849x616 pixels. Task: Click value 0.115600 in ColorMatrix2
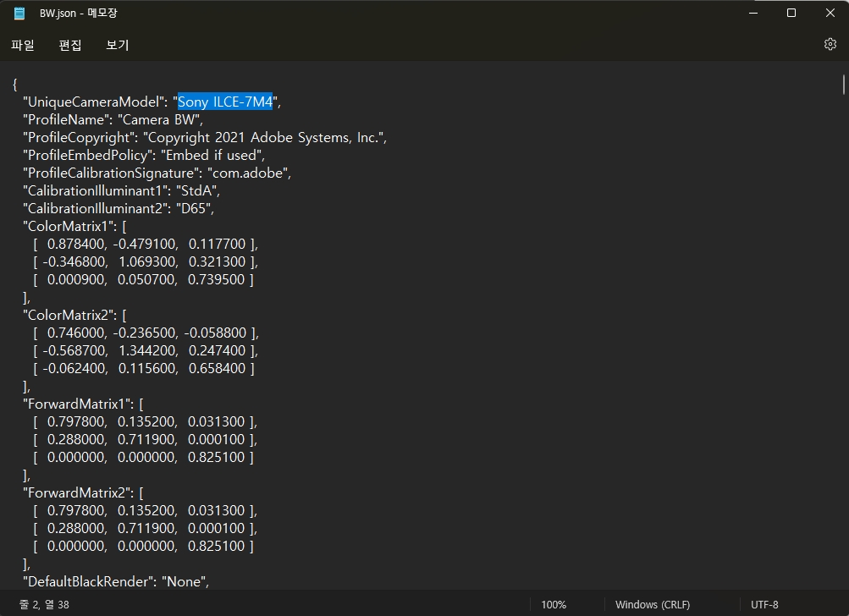pos(146,369)
